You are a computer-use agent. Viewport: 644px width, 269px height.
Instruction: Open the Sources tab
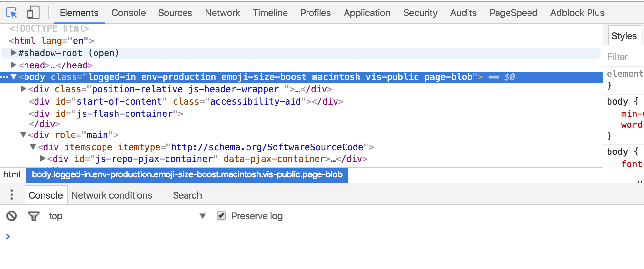[x=175, y=13]
